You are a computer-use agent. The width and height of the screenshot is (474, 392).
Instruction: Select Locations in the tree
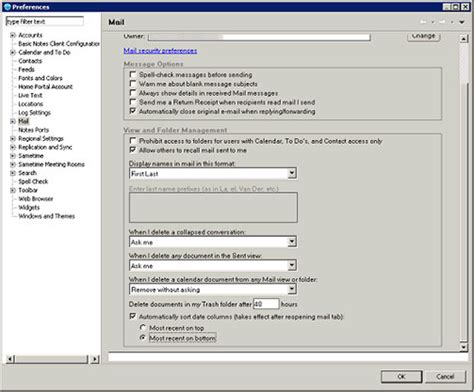pos(31,104)
